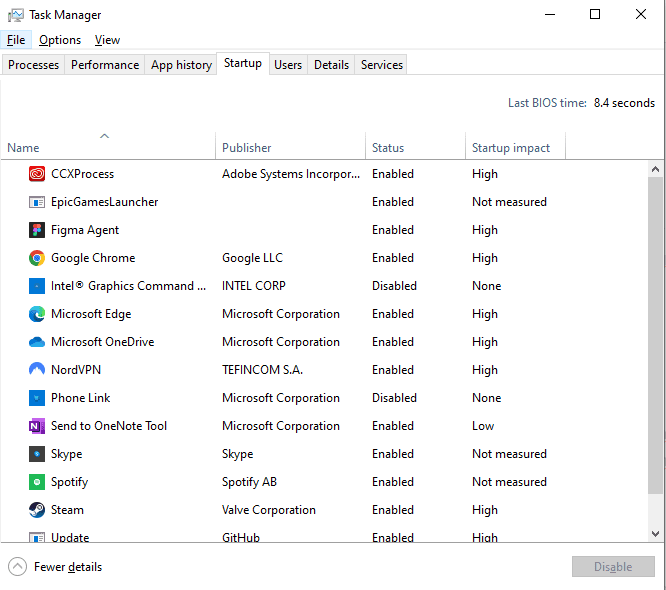
Task: Click the vertical scrollbar thumb
Action: pyautogui.click(x=655, y=336)
